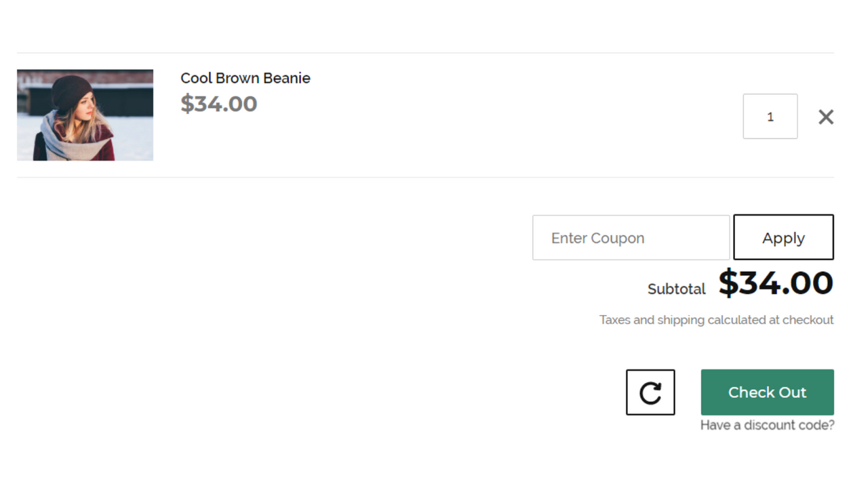
Task: Click the $34.00 price under the title
Action: (x=218, y=104)
